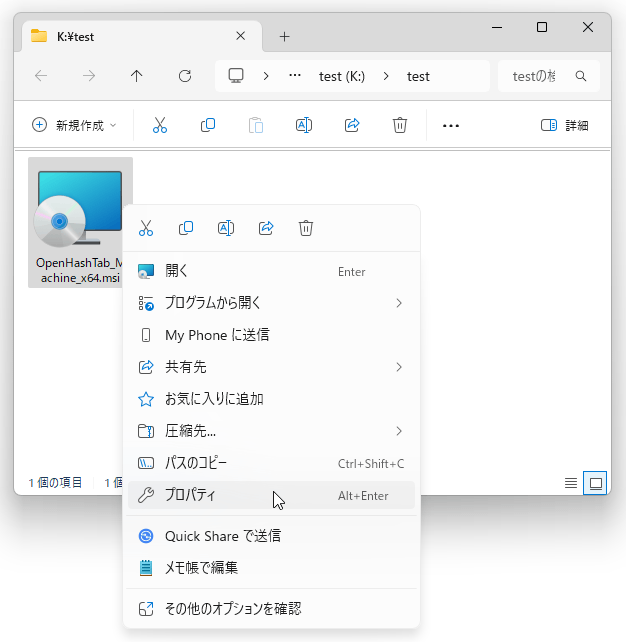Switch to large icons view in the status bar
Screen dimensions: 626x642
(596, 483)
